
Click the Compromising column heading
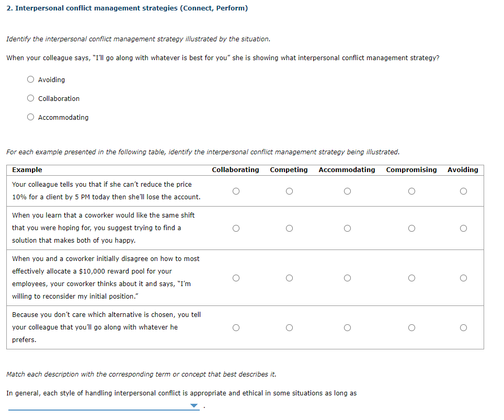[x=411, y=169]
